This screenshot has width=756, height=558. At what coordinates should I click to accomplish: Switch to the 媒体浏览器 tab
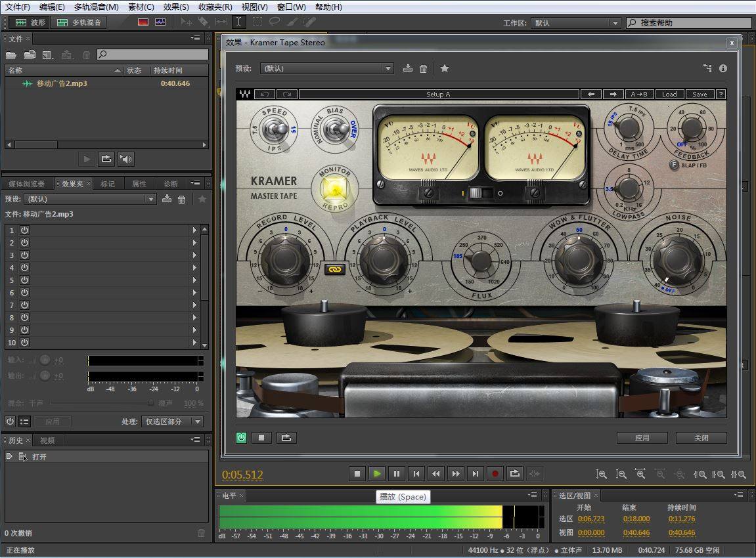click(x=27, y=184)
